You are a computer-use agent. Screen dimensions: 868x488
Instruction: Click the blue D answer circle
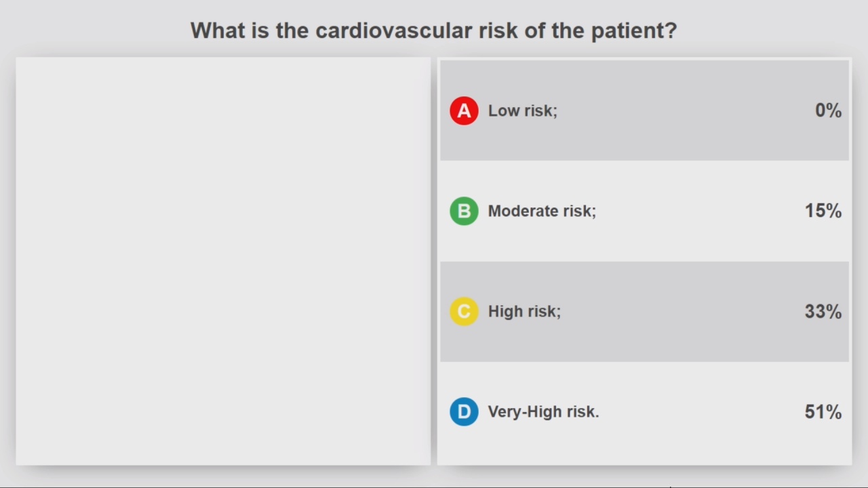(464, 411)
